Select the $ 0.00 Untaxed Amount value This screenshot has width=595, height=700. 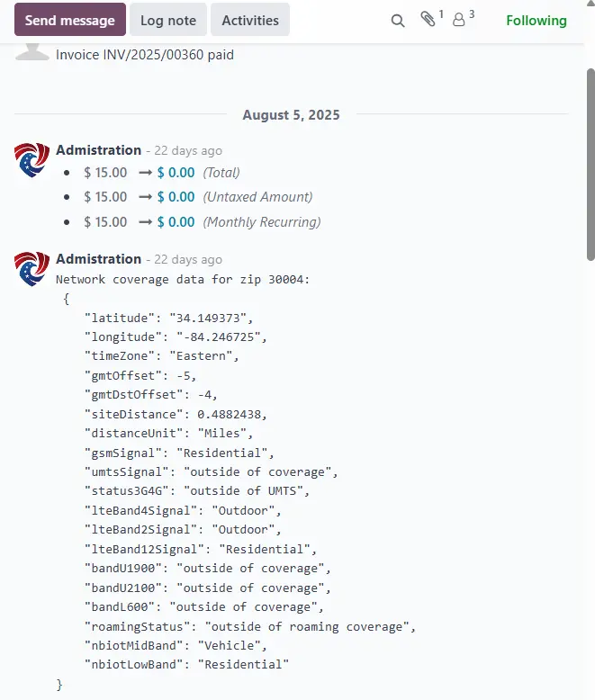[x=176, y=197]
